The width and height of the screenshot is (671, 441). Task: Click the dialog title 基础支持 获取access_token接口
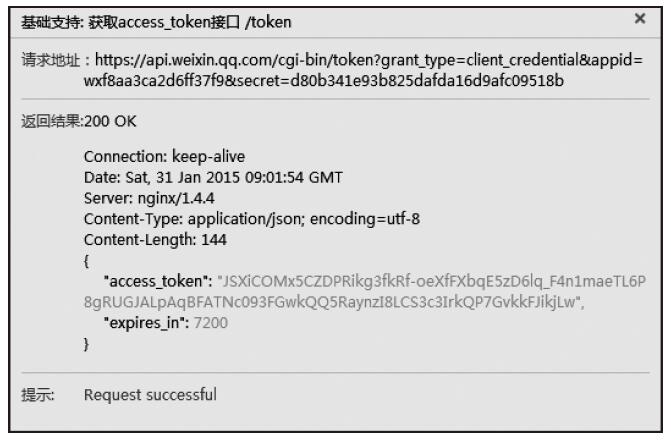click(156, 22)
